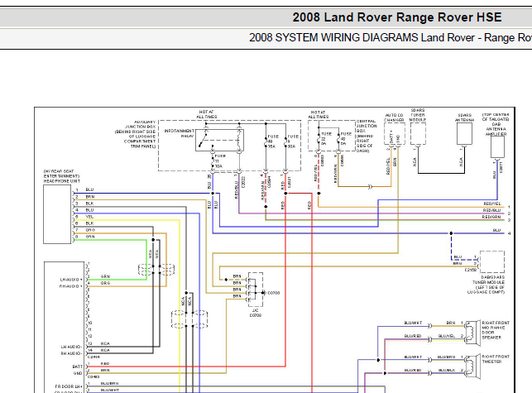
Task: Select the 'SDARS TUNER MODULE' label at top
Action: [418, 115]
